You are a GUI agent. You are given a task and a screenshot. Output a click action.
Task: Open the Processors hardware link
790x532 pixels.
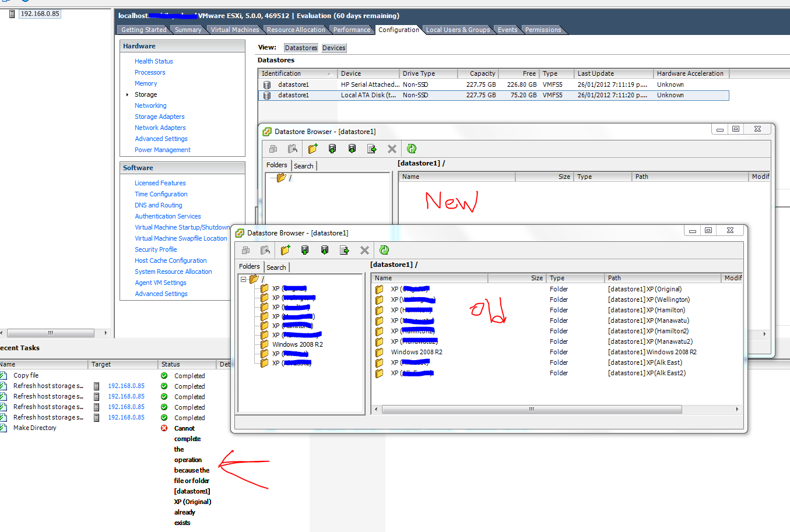pyautogui.click(x=150, y=72)
